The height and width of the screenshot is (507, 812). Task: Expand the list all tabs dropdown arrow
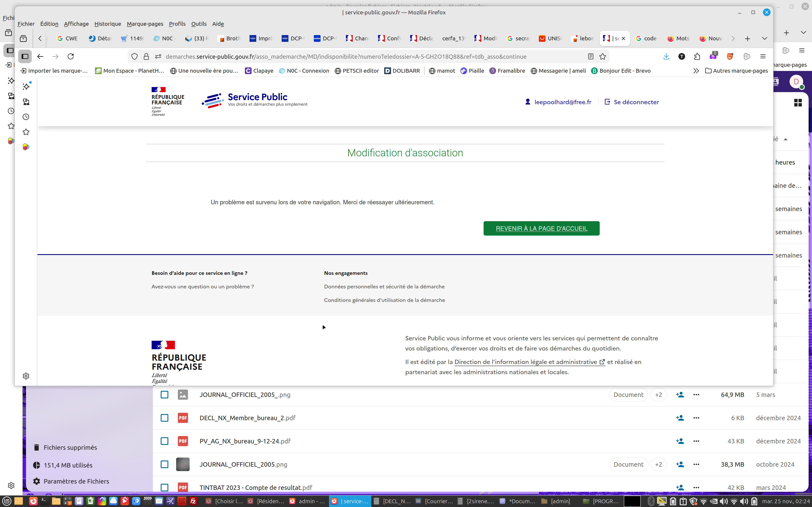click(764, 38)
